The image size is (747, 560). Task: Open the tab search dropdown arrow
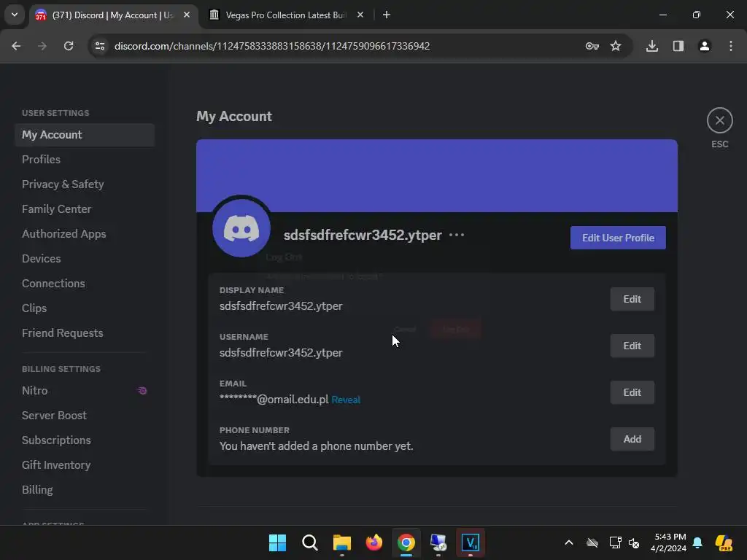(15, 15)
